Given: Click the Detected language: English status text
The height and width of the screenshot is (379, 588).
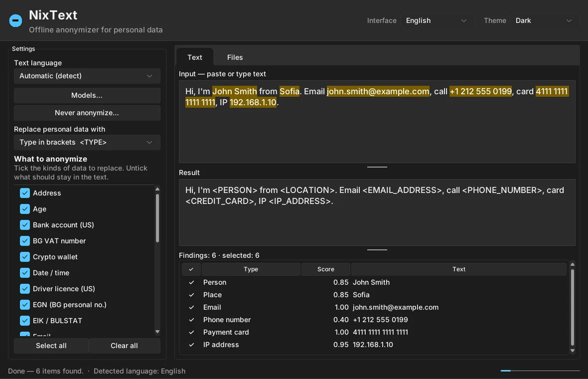Looking at the screenshot, I should coord(140,371).
